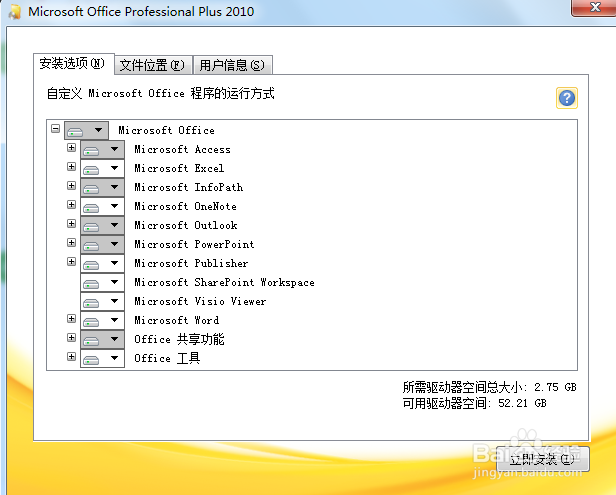Open install options dropdown for Microsoft InfoPath

(103, 187)
